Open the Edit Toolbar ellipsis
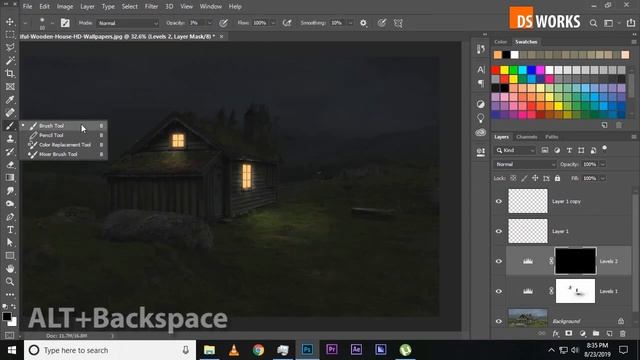The height and width of the screenshot is (360, 640). (10, 294)
